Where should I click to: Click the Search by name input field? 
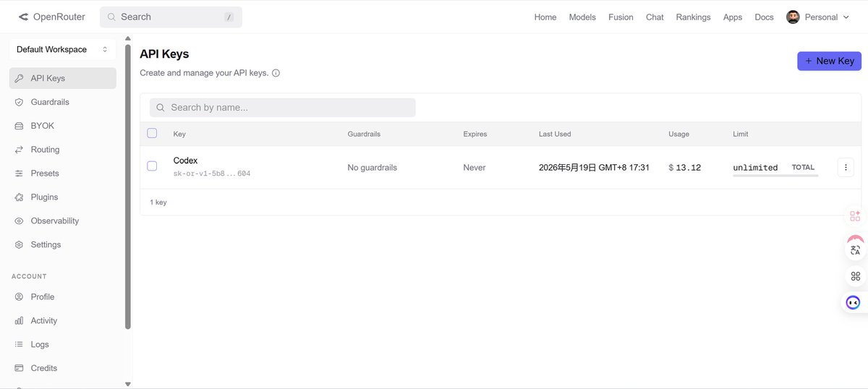(283, 108)
